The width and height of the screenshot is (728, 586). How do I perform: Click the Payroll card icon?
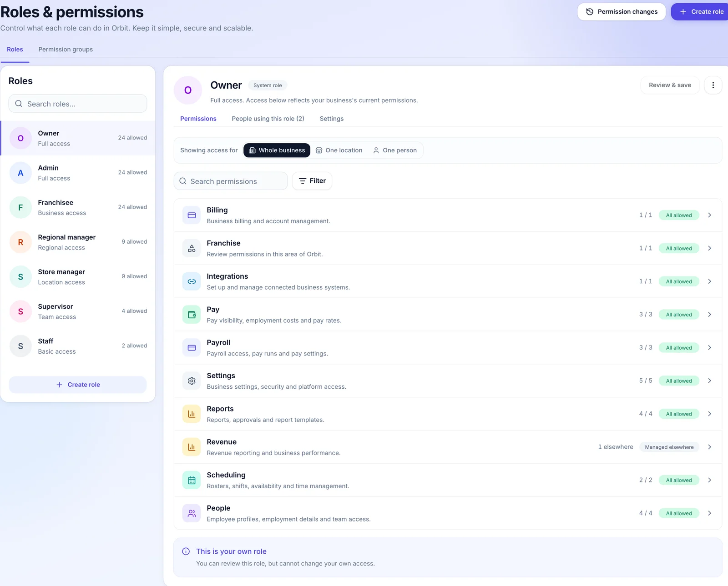[x=192, y=348]
